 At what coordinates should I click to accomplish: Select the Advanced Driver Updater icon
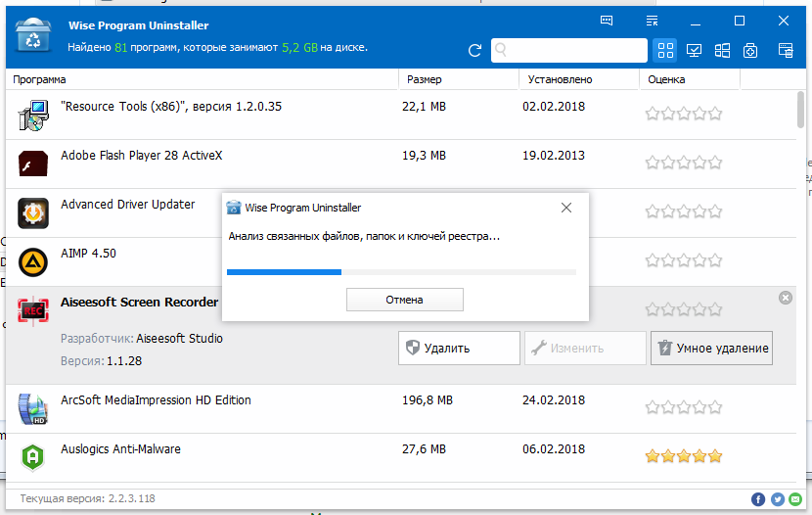pos(33,212)
